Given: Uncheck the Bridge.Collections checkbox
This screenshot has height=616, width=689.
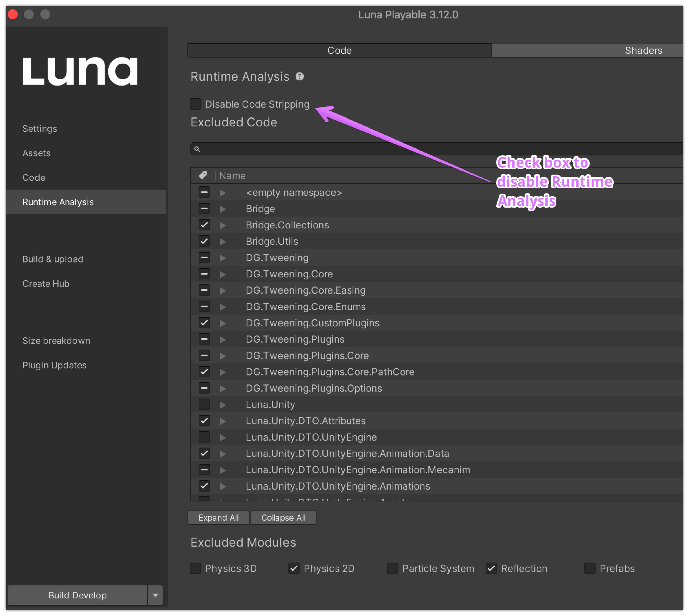Looking at the screenshot, I should click(204, 225).
